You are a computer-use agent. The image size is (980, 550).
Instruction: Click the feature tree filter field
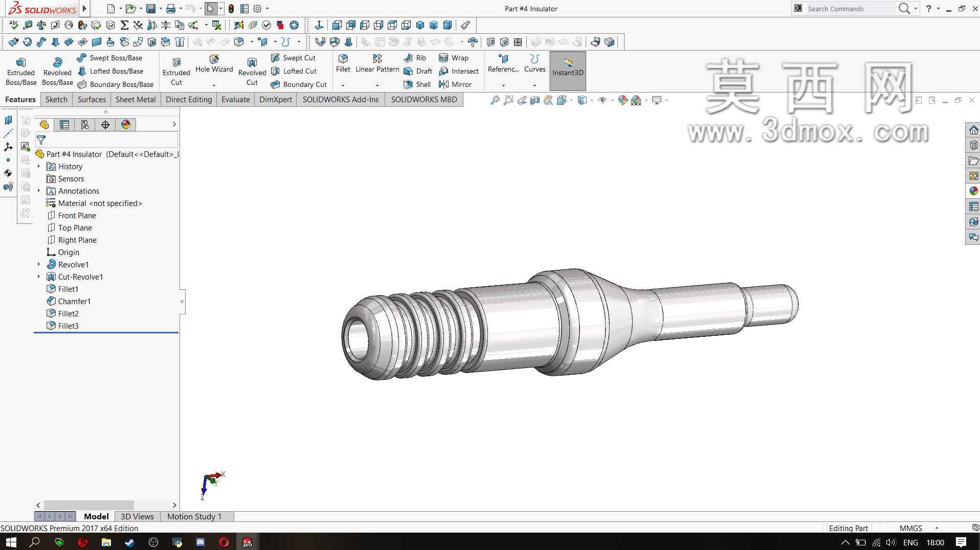106,140
